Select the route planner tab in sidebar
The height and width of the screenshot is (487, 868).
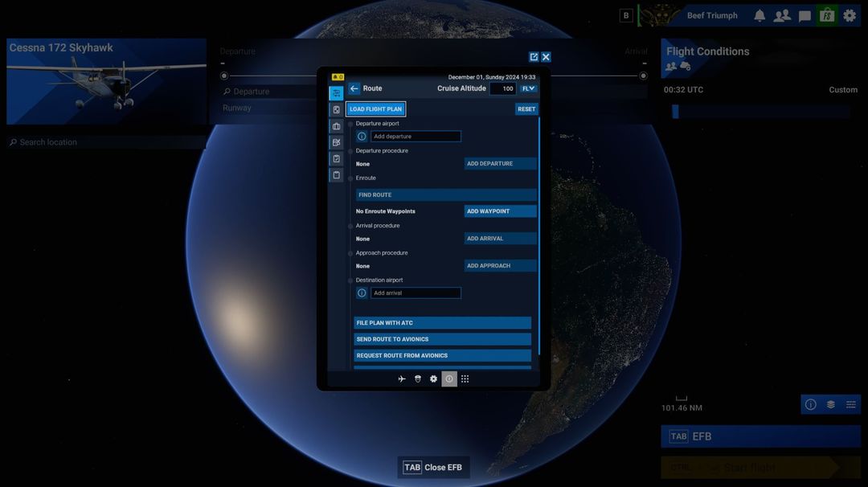pyautogui.click(x=336, y=93)
